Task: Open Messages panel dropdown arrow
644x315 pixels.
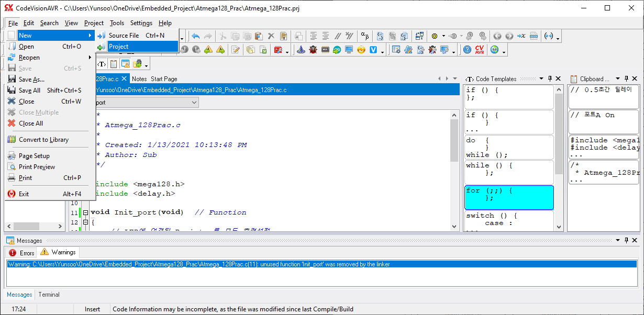Action: (x=618, y=240)
